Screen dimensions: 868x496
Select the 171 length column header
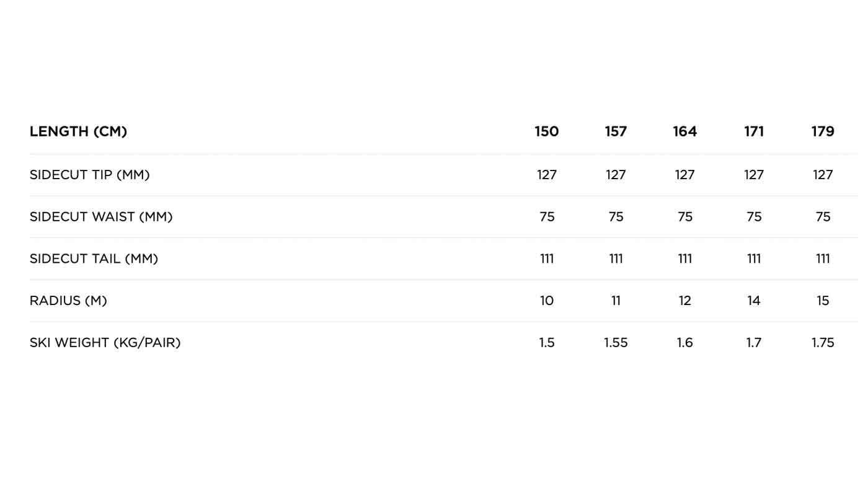pyautogui.click(x=754, y=131)
